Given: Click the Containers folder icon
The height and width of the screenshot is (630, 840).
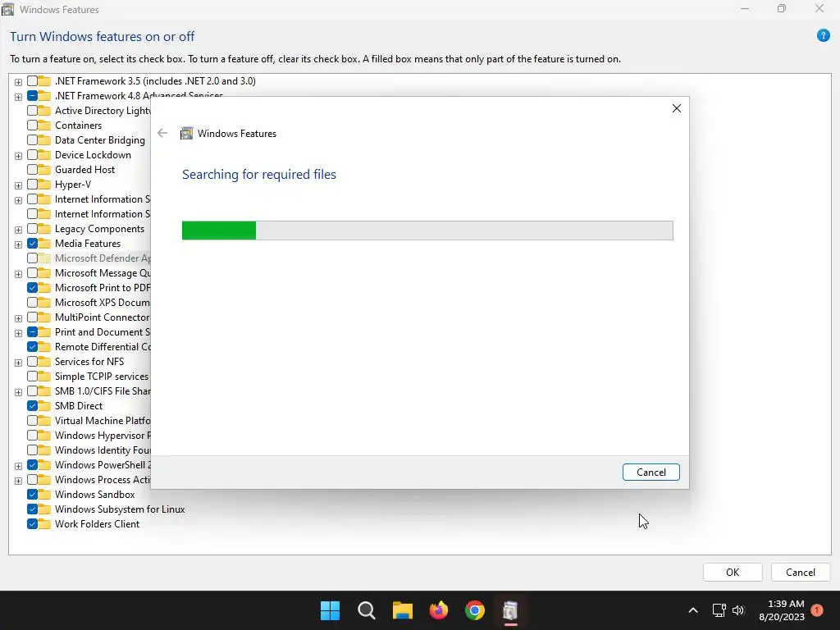Looking at the screenshot, I should point(45,126).
